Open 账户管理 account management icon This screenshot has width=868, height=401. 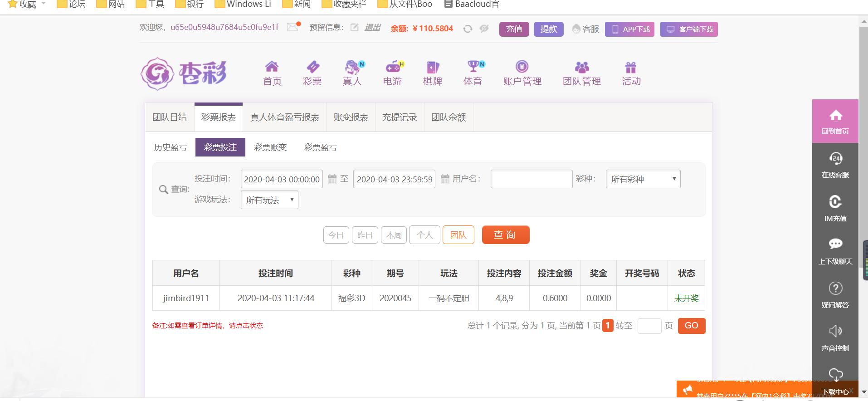522,67
